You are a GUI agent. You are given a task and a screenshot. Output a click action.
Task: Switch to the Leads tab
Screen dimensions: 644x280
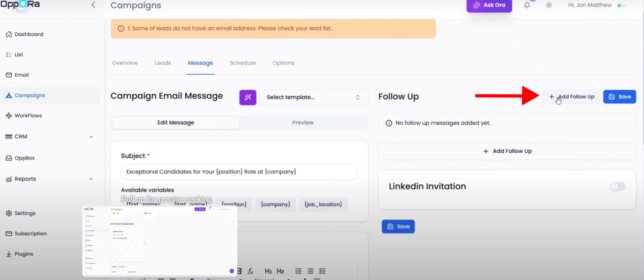(x=163, y=63)
